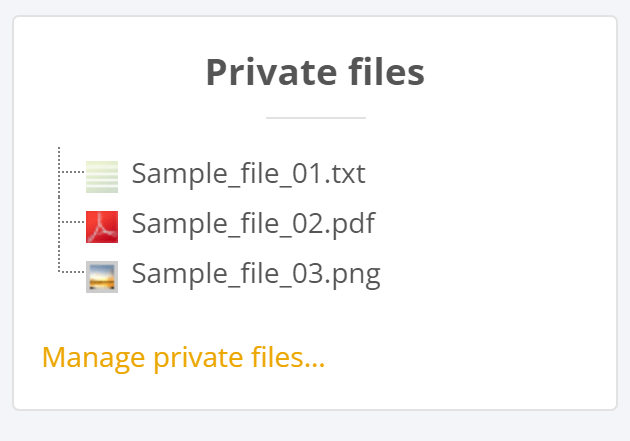Click the .png extension of the third file

click(358, 275)
